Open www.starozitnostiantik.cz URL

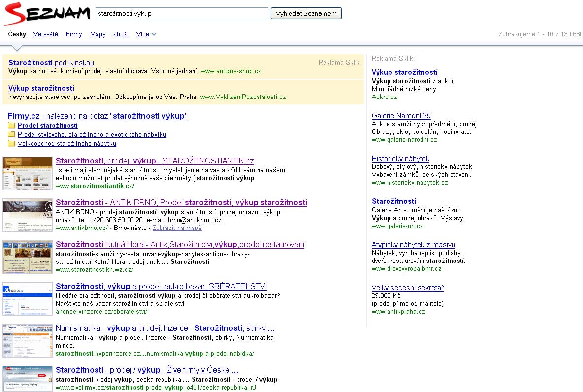[x=95, y=186]
